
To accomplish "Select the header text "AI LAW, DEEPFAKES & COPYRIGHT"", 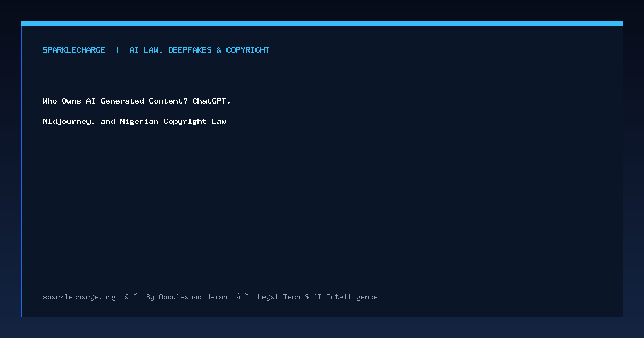I will 200,50.
